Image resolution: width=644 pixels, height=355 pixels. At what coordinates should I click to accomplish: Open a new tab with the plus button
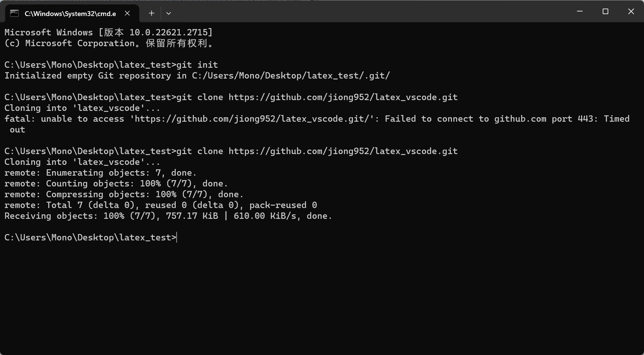coord(151,13)
